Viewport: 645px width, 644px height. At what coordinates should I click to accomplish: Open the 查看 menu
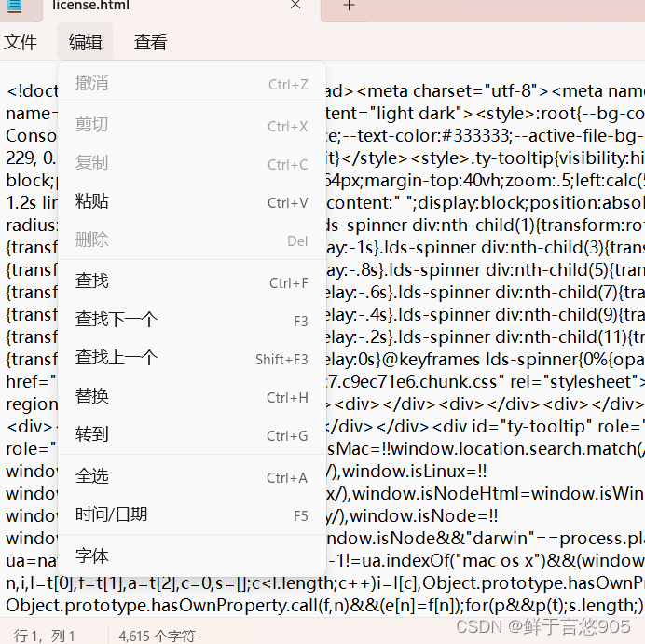[x=151, y=42]
